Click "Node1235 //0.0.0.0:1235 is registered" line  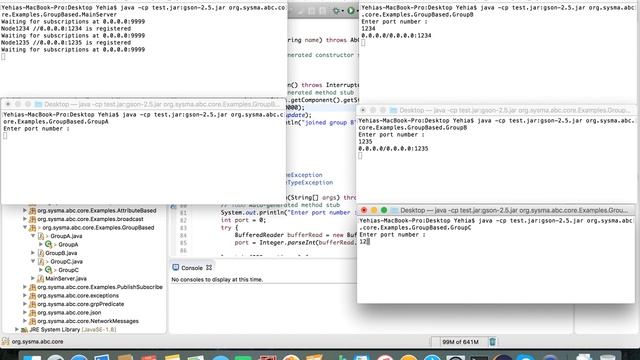[66, 42]
